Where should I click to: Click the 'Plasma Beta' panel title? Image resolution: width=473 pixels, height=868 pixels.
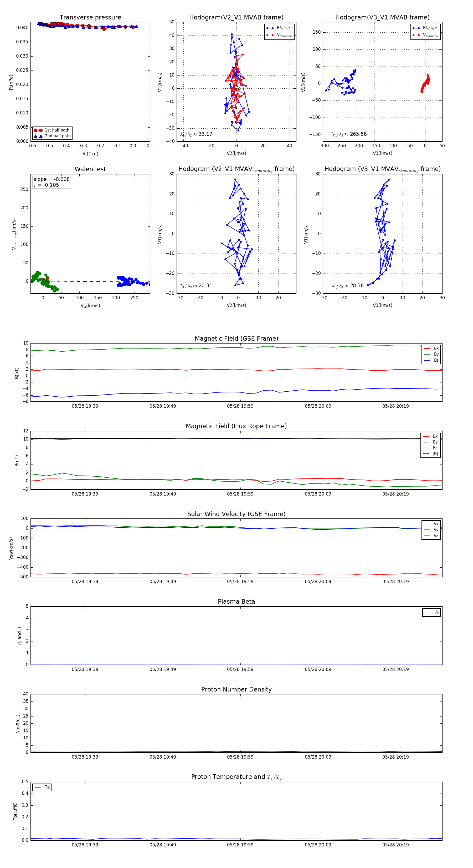point(236,602)
